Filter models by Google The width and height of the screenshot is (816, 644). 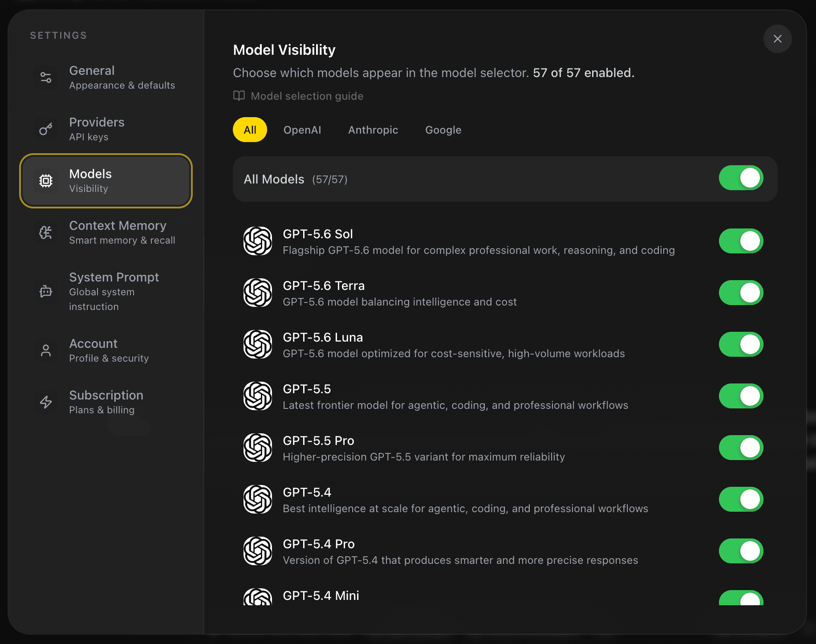coord(443,130)
